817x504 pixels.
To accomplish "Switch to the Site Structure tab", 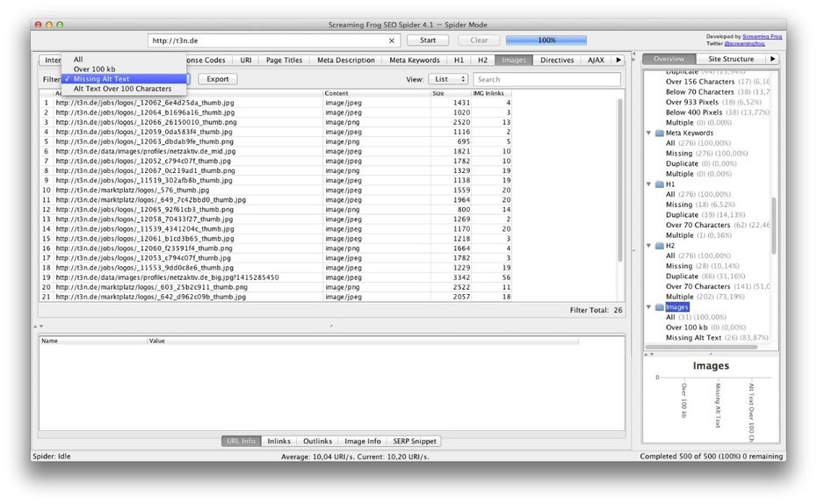I will point(731,59).
